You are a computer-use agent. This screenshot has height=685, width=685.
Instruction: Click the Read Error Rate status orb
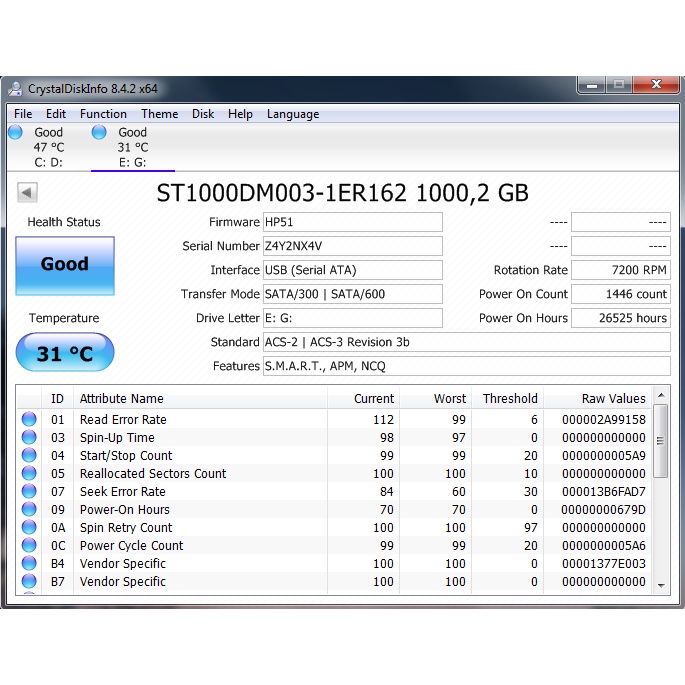coord(29,420)
